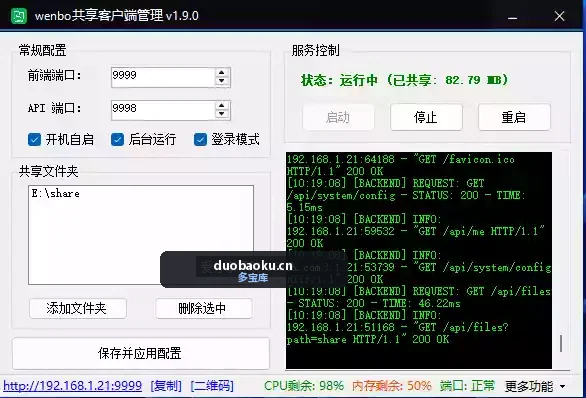Screen dimensions: 586x398
Task: Click the [复制] link
Action: 166,386
